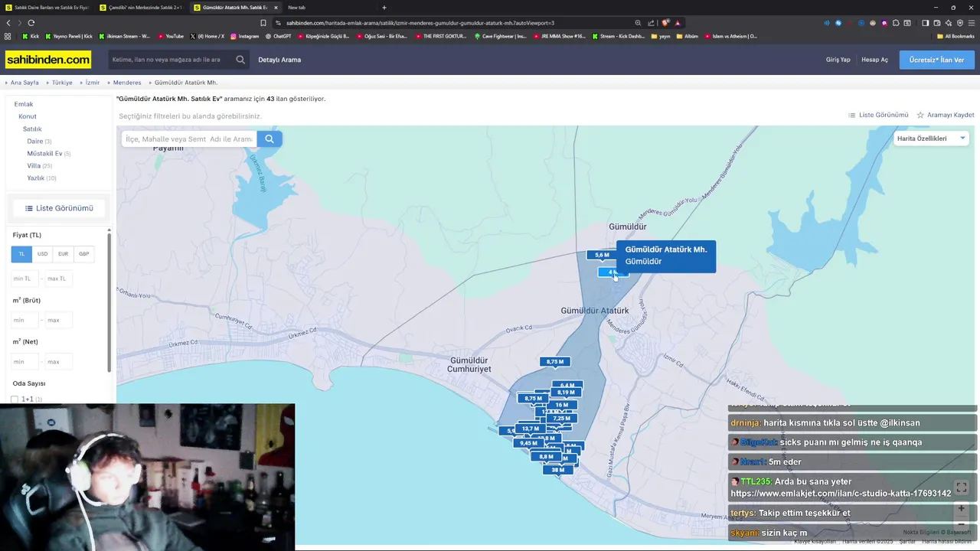This screenshot has width=980, height=551.
Task: Click the map fullscreen icon
Action: click(962, 487)
